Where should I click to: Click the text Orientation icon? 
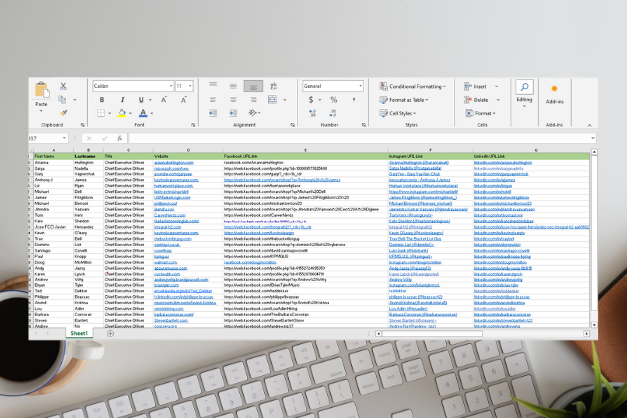[x=253, y=113]
